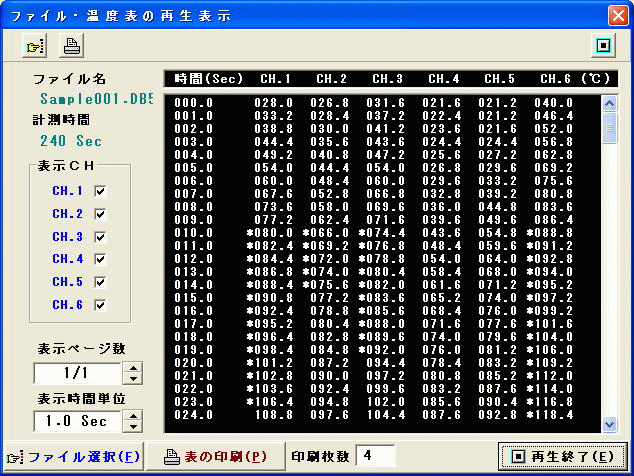This screenshot has height=476, width=634.
Task: Uncheck the CH.1 display checkbox
Action: pyautogui.click(x=100, y=191)
